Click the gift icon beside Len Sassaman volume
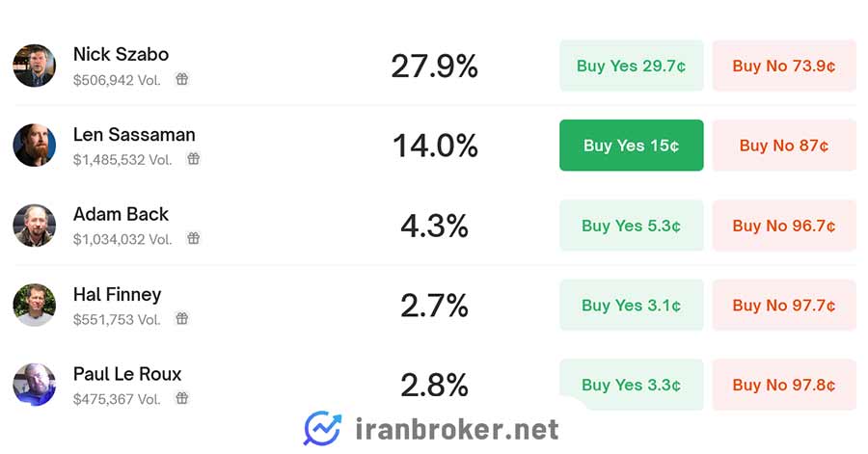This screenshot has width=868, height=454. pyautogui.click(x=193, y=159)
